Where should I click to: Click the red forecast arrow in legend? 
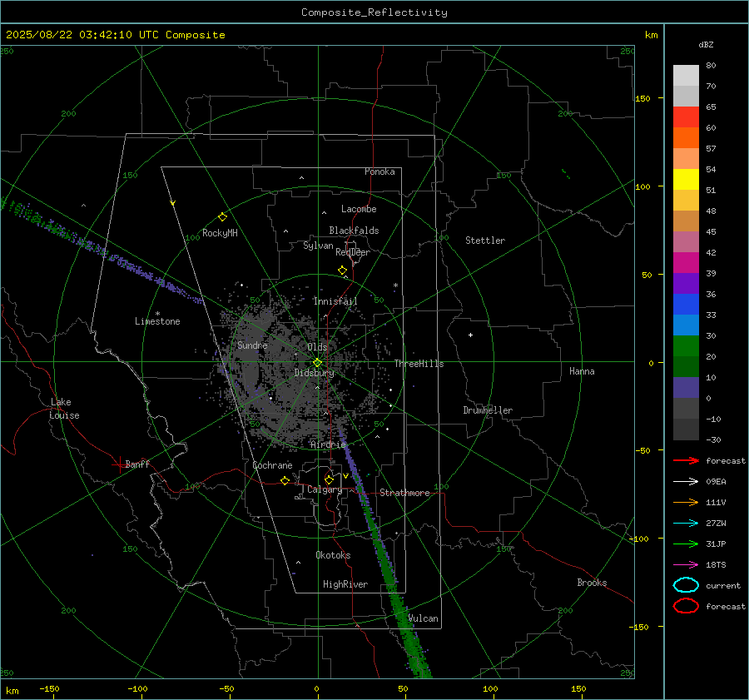(x=686, y=460)
